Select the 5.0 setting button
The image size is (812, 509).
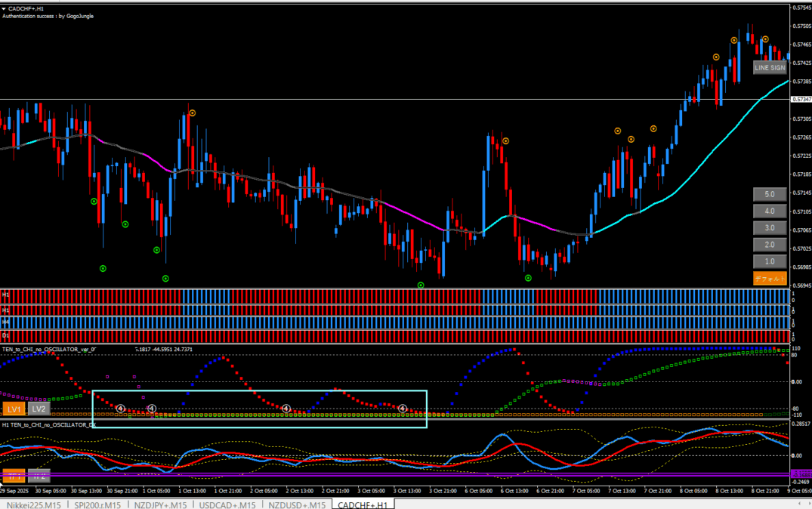click(x=769, y=194)
